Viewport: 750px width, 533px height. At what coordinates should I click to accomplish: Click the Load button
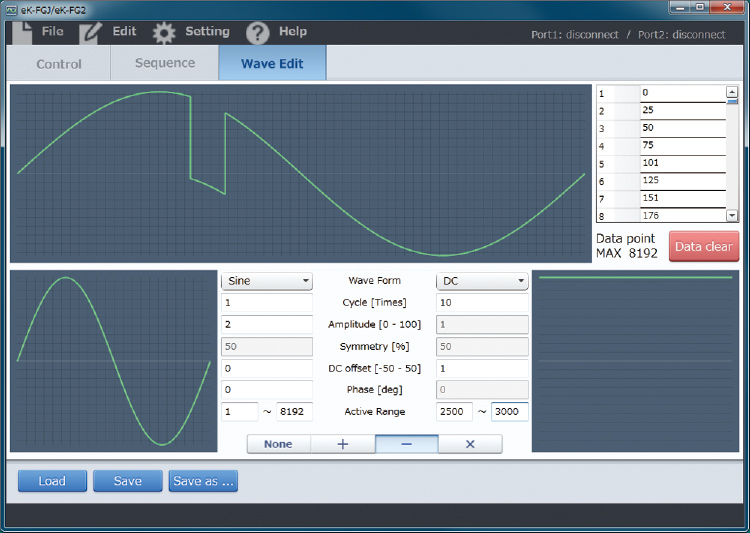pos(52,481)
